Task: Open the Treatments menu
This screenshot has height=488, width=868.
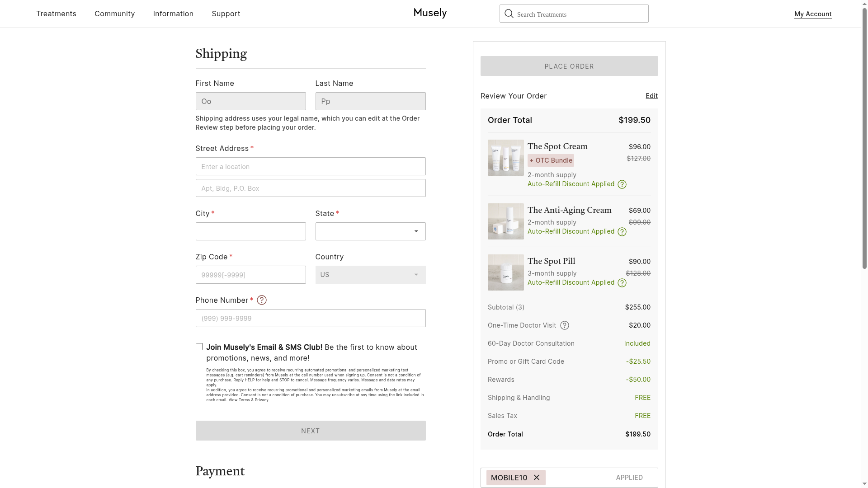Action: coord(56,14)
